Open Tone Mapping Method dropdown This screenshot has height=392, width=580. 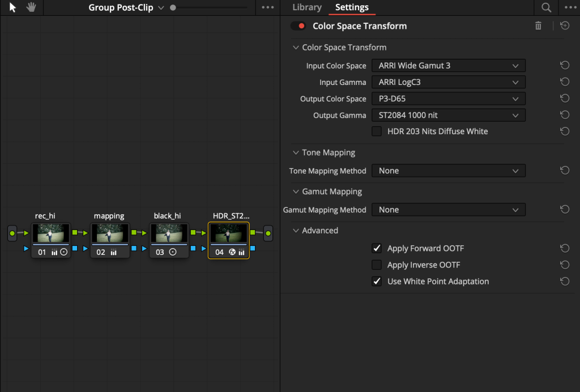point(449,171)
